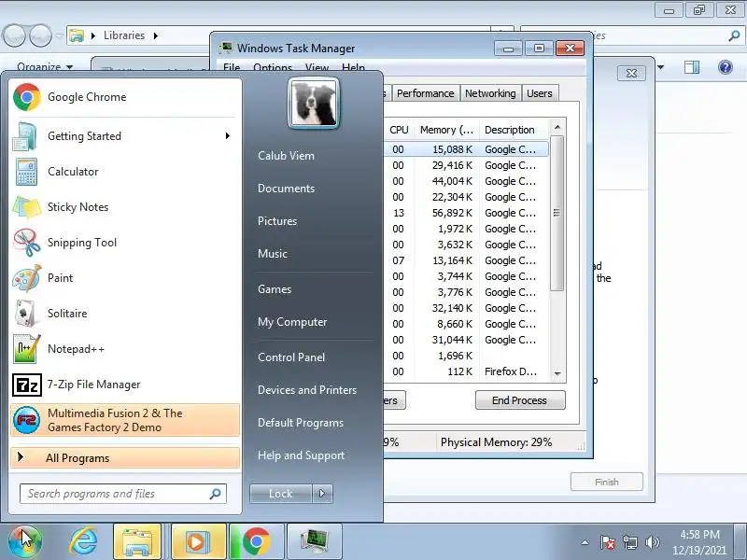
Task: Click the user account dog picture
Action: click(x=314, y=104)
